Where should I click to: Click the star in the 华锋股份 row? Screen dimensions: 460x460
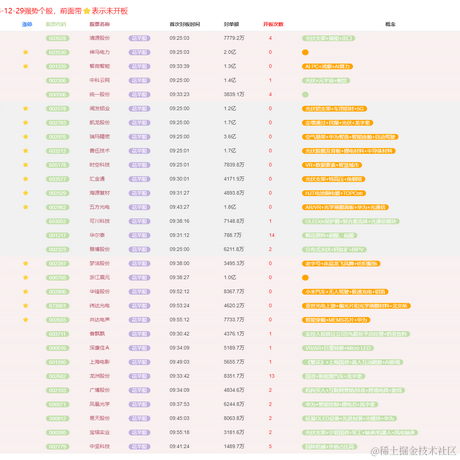26,292
